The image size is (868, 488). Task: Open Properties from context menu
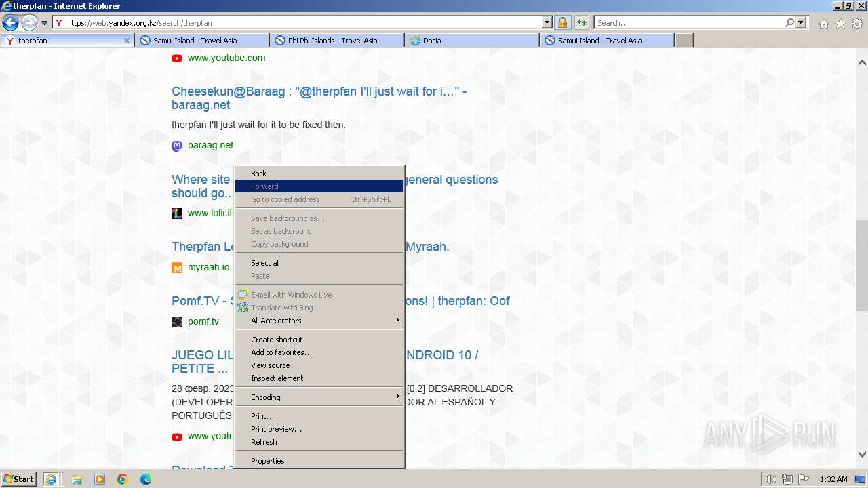pyautogui.click(x=319, y=461)
